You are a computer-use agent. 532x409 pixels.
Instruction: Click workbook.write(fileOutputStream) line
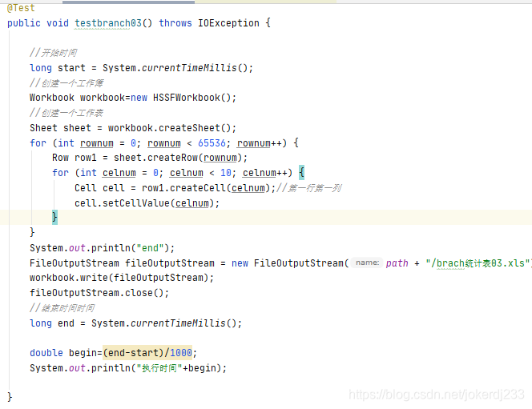point(122,278)
